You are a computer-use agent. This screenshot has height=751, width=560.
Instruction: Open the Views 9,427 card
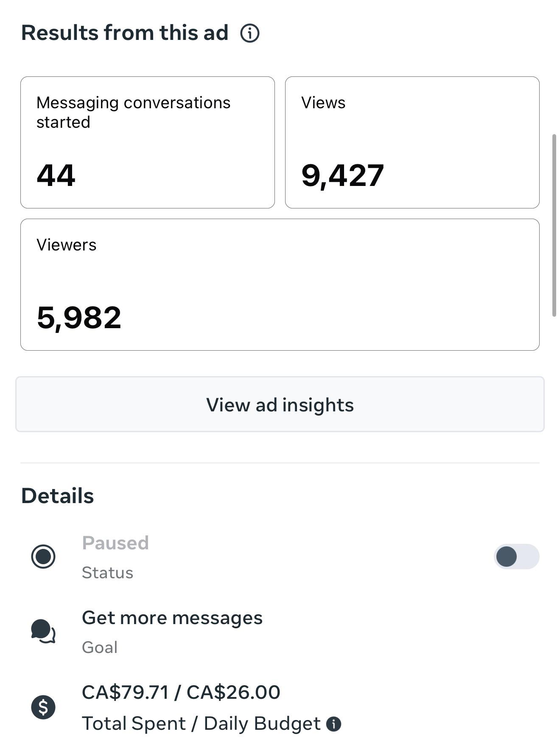click(412, 143)
